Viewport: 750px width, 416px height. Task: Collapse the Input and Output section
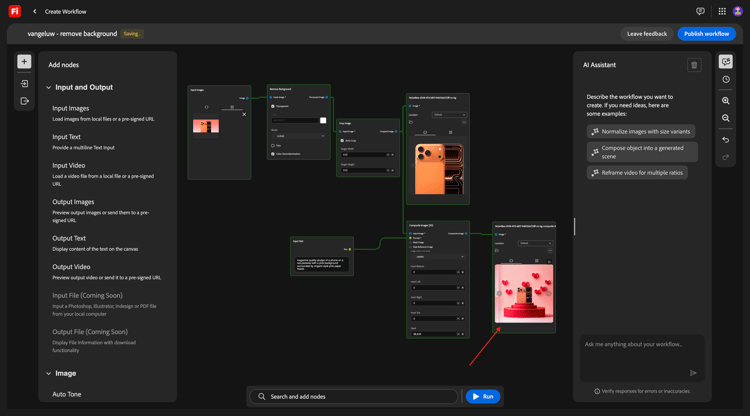click(48, 88)
